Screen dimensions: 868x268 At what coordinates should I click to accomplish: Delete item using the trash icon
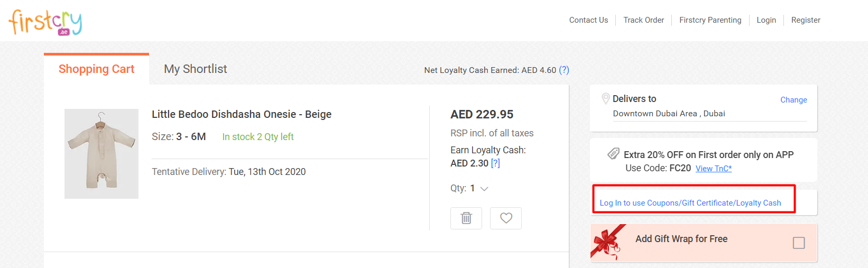click(466, 218)
